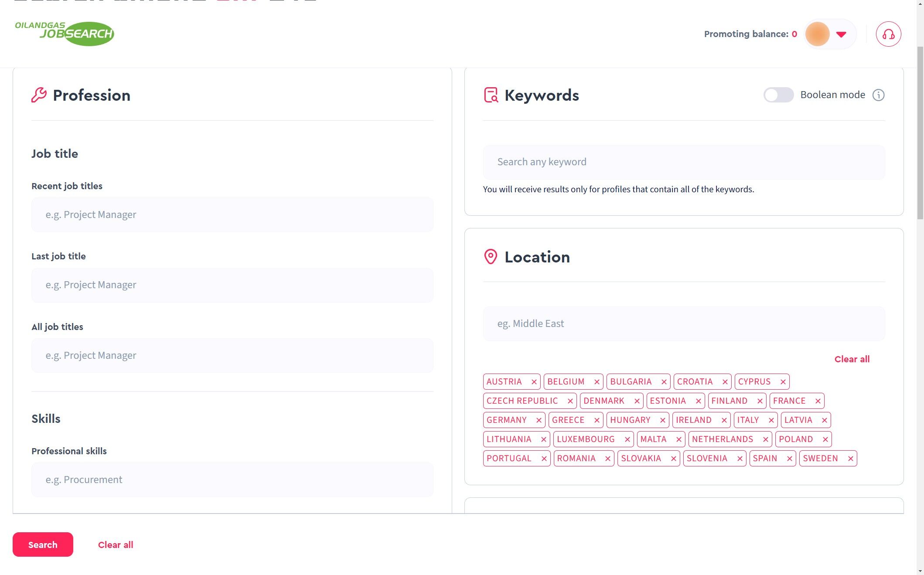
Task: Open the account dropdown arrow
Action: 841,34
